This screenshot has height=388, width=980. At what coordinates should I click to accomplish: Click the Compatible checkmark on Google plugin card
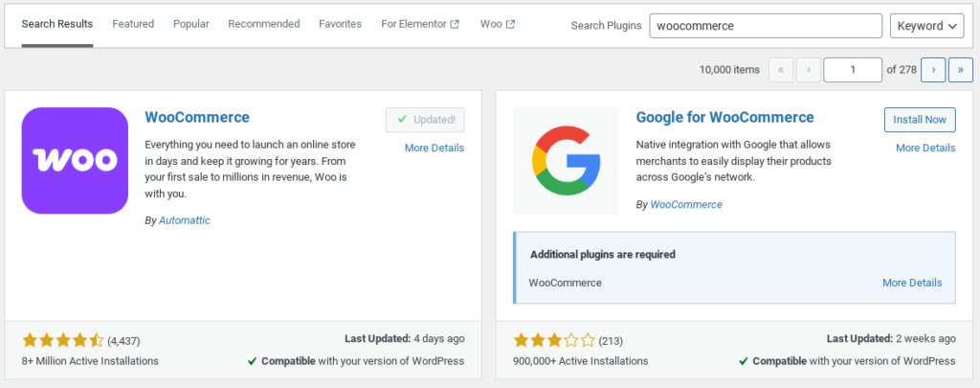coord(743,361)
